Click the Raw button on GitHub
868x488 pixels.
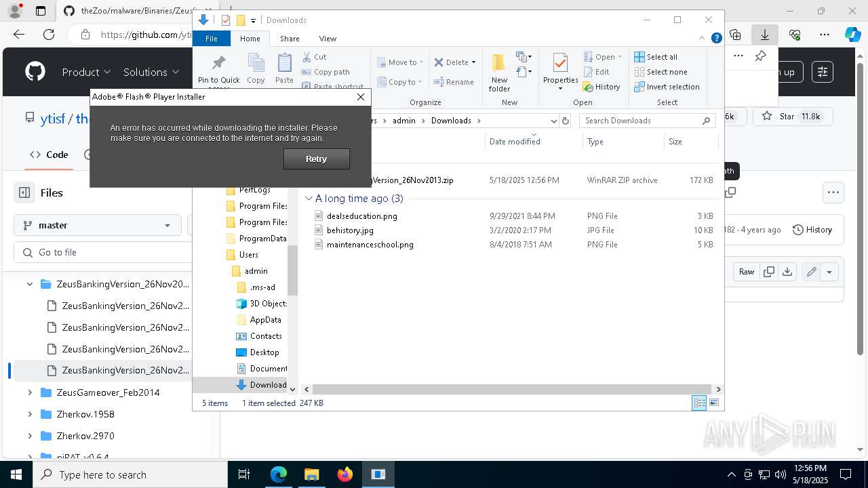tap(747, 272)
